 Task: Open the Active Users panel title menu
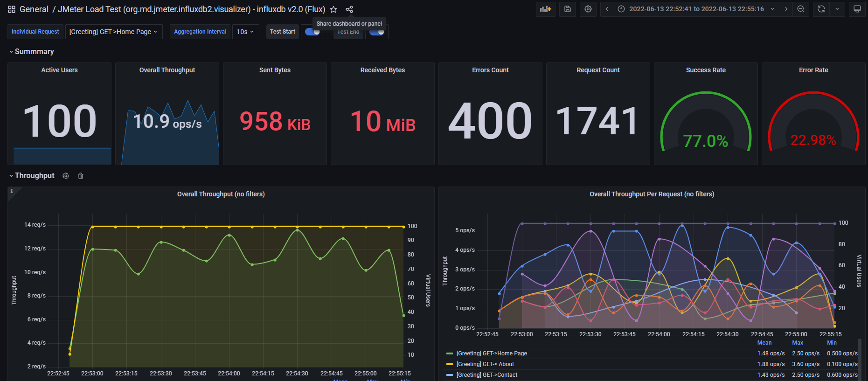59,70
